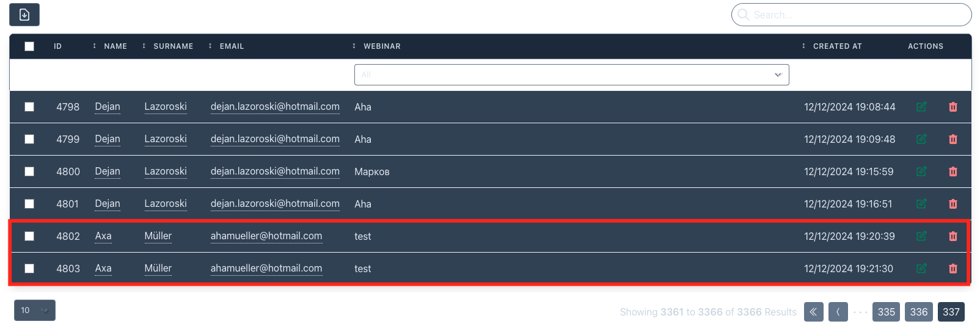Sort the table by Surname column
Viewport: 980px width, 335px height.
tap(172, 46)
